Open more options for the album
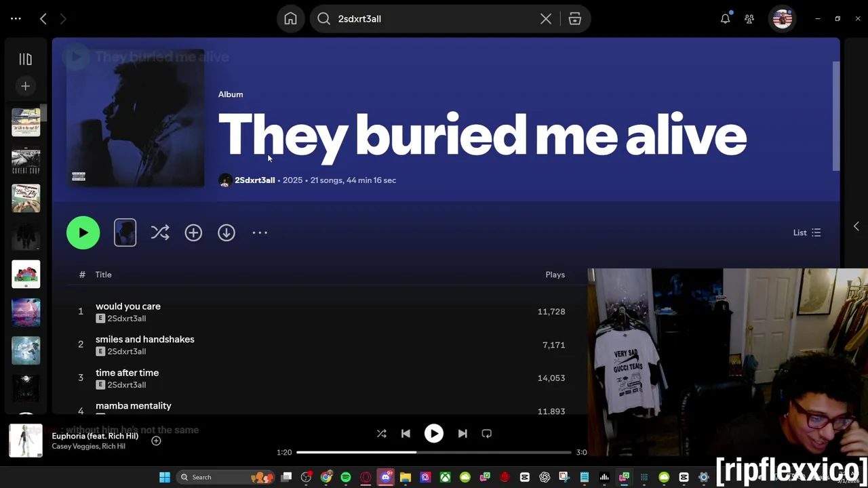Viewport: 868px width, 488px height. point(260,232)
